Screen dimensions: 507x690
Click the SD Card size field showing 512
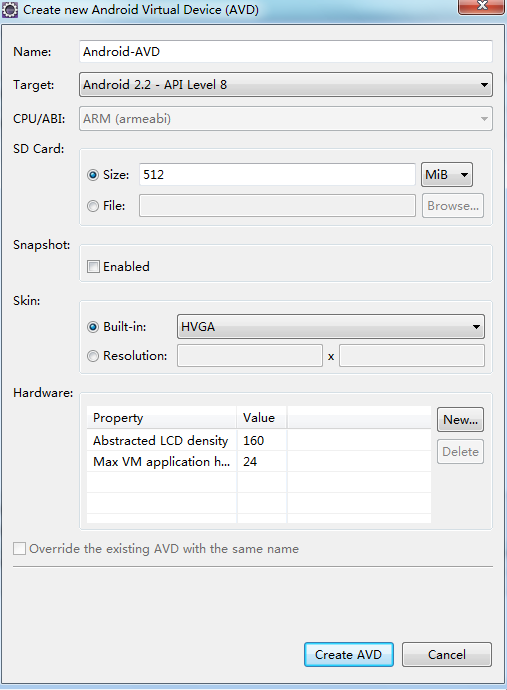277,175
